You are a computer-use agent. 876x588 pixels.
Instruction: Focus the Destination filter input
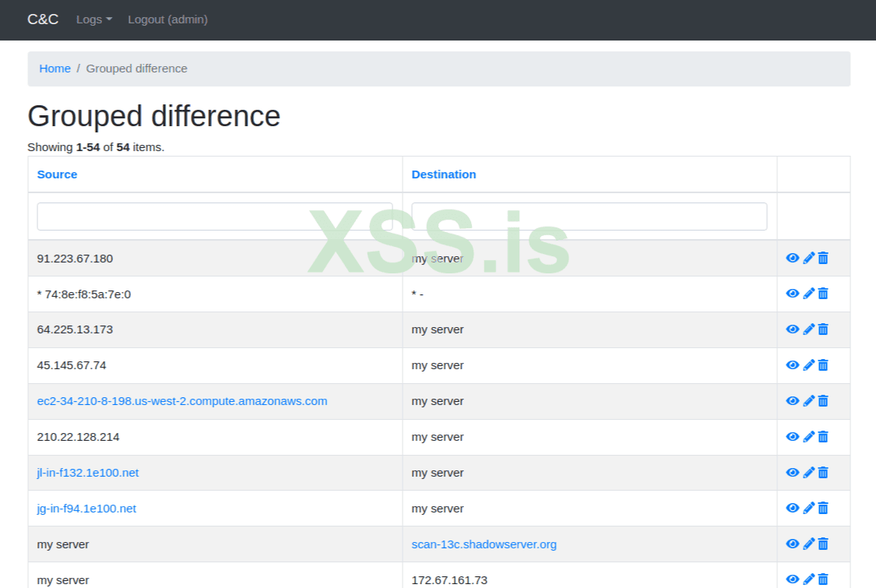(x=589, y=217)
